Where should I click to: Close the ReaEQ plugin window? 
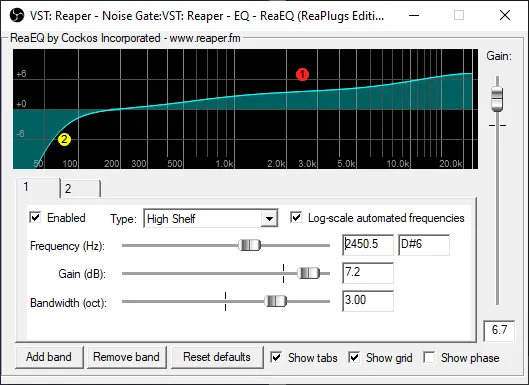[505, 15]
